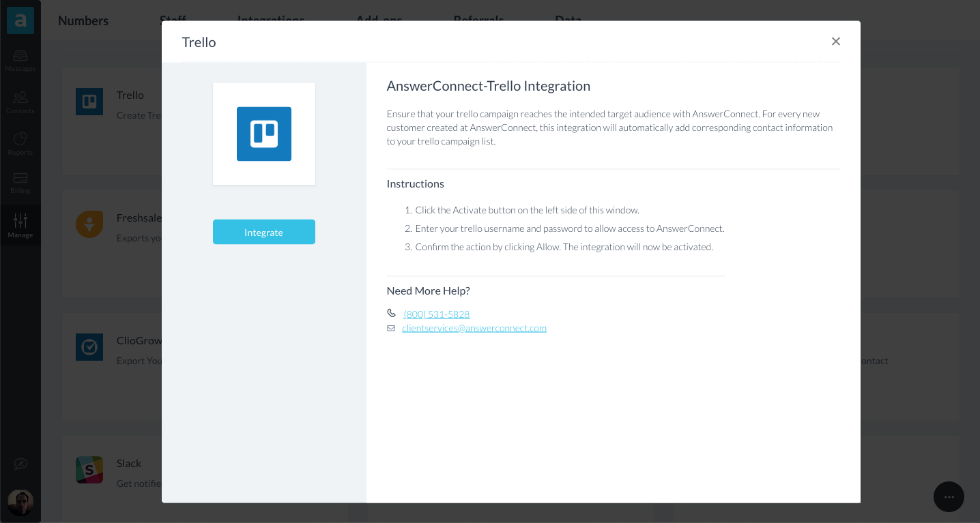Click the ClioGrow icon in the background list
Image resolution: width=980 pixels, height=523 pixels.
click(x=89, y=347)
